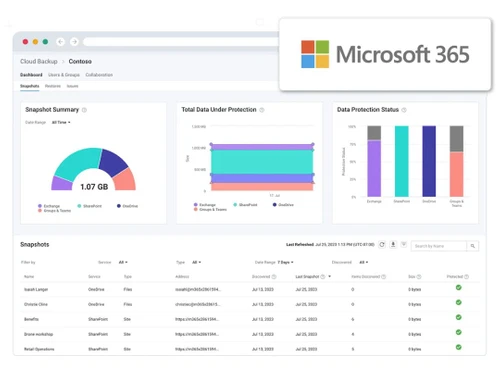500x375 pixels.
Task: Click the Exchange legend swatch in Snapshot Summary
Action: pos(40,206)
